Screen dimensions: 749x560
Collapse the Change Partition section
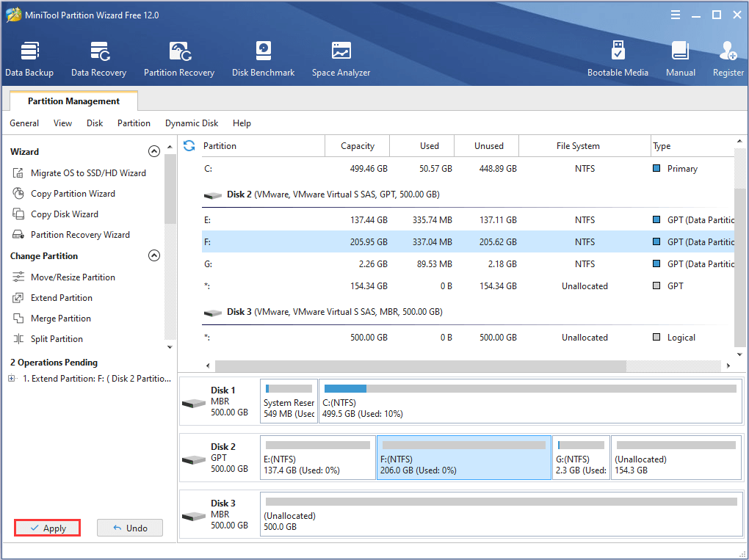[x=153, y=255]
